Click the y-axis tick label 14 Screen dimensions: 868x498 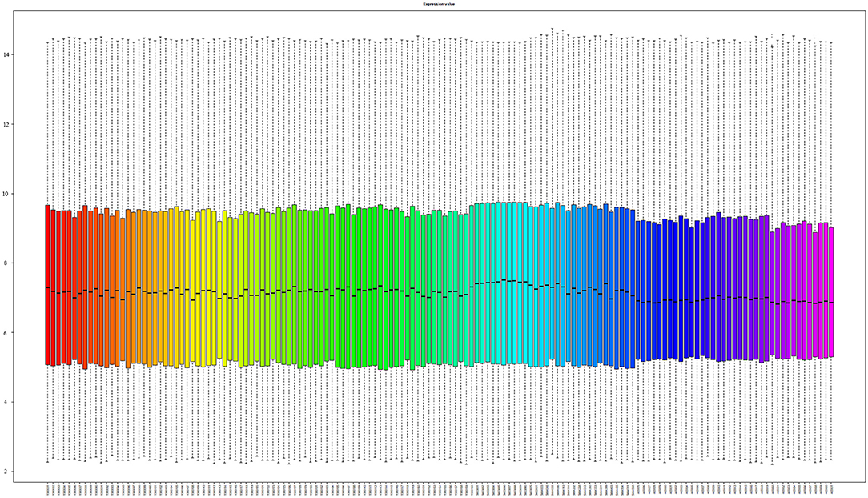6,54
